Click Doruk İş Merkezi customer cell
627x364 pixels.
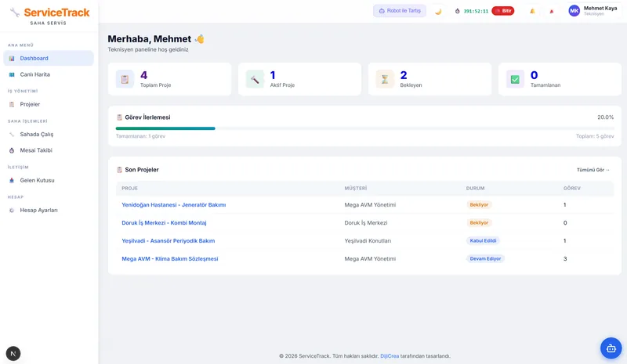coord(366,222)
